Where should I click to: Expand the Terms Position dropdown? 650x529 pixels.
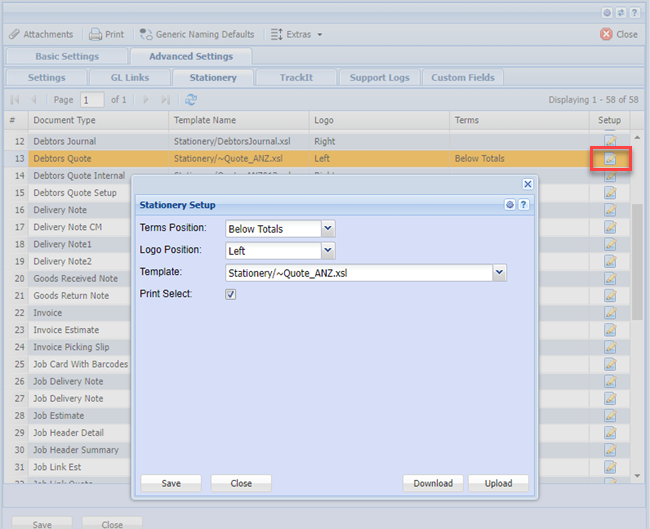(328, 229)
